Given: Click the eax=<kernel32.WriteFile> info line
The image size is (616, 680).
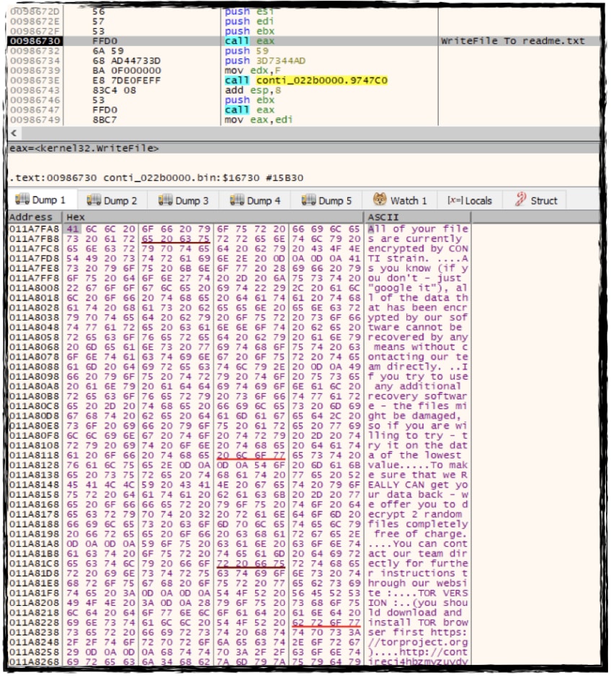Looking at the screenshot, I should point(84,149).
